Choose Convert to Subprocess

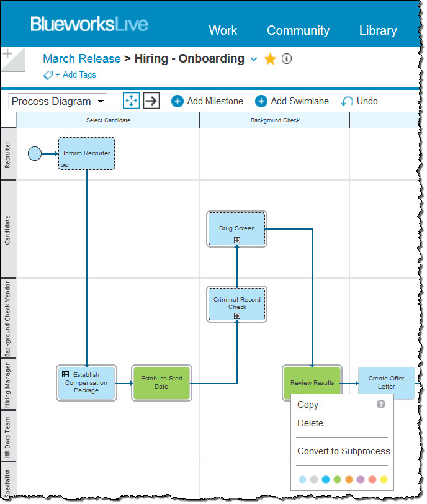click(x=343, y=451)
